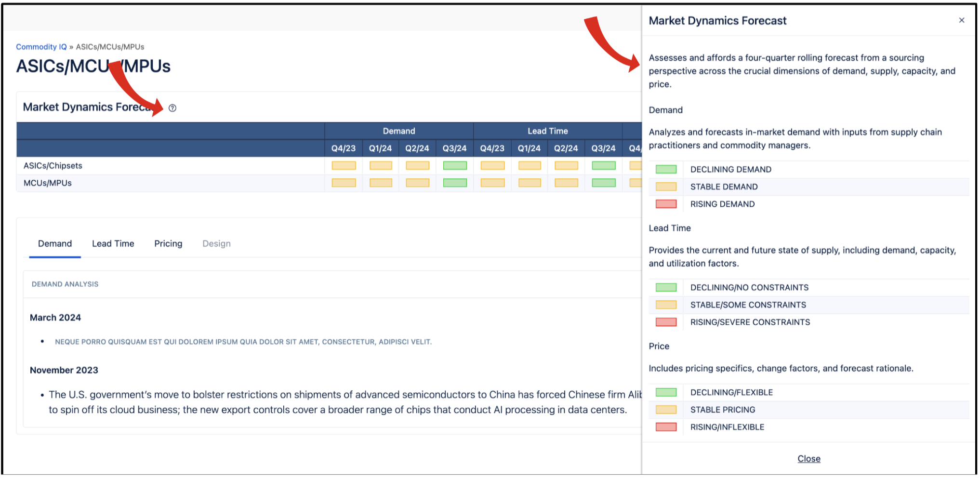This screenshot has height=479, width=980.
Task: Select the MCUs/MPUs row label
Action: click(48, 183)
